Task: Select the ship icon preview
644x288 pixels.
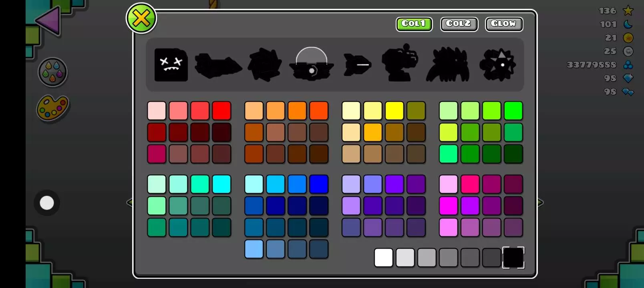Action: coord(218,65)
